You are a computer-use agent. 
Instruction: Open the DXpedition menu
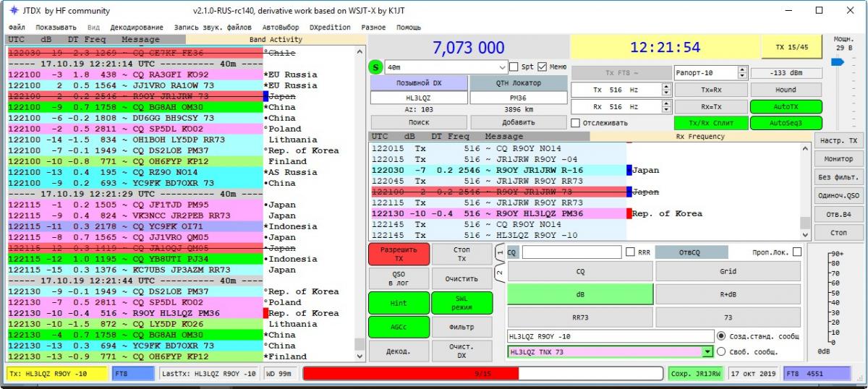[x=331, y=27]
